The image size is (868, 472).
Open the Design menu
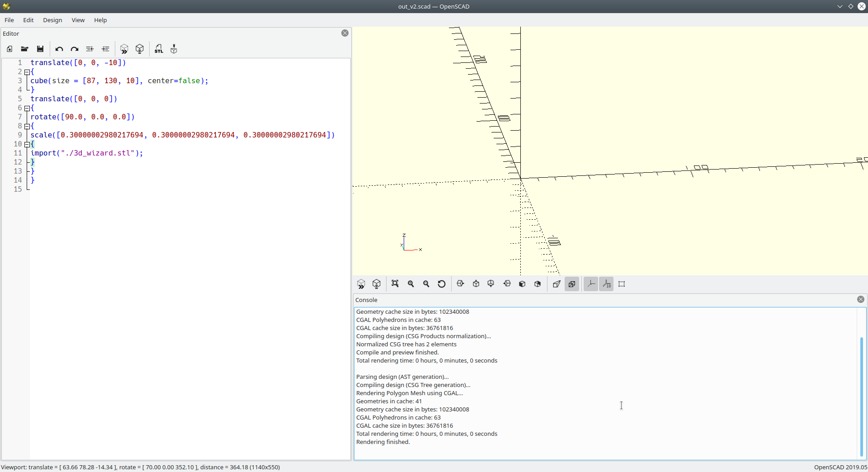[52, 20]
